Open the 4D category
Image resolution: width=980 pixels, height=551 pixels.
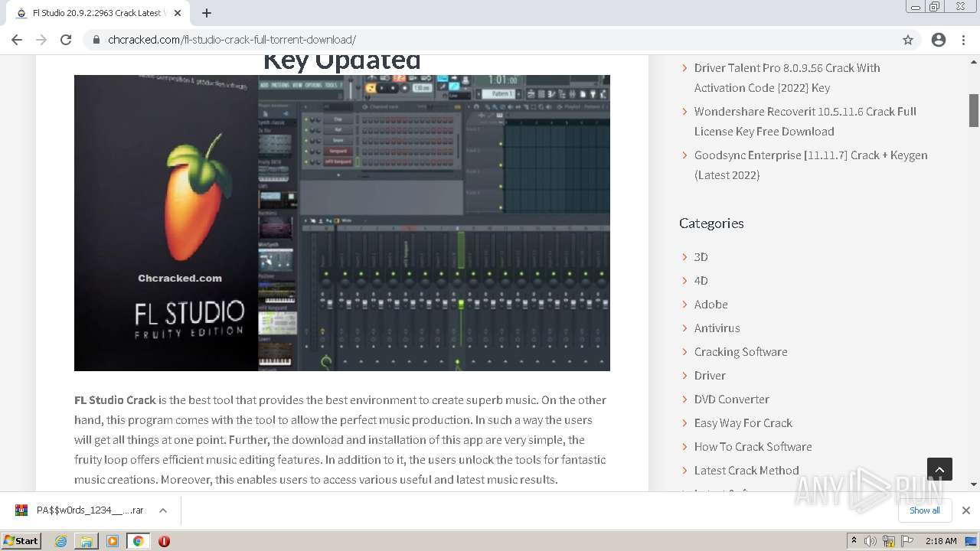coord(701,281)
